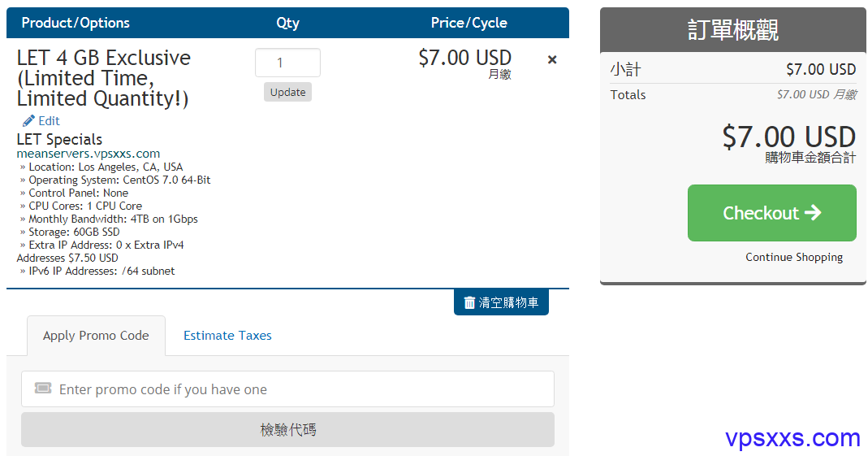Click the 訂單概觀 order summary header
868x456 pixels.
pyautogui.click(x=733, y=30)
